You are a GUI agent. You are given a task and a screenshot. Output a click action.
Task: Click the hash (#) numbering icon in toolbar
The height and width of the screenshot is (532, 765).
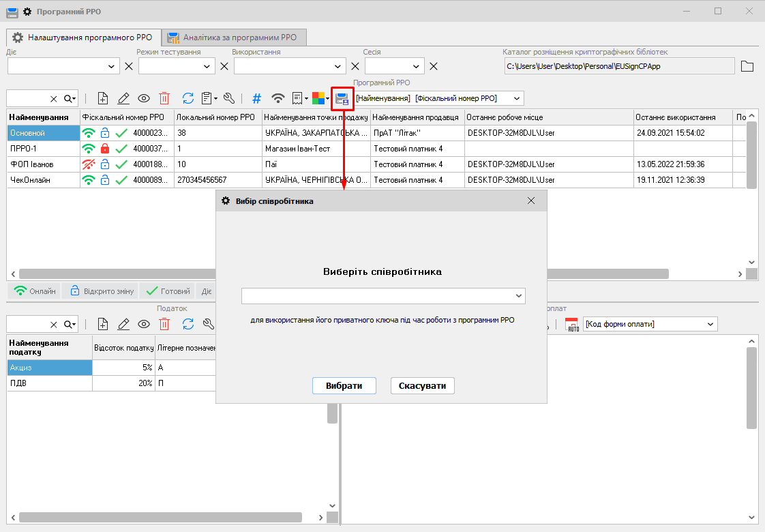256,98
